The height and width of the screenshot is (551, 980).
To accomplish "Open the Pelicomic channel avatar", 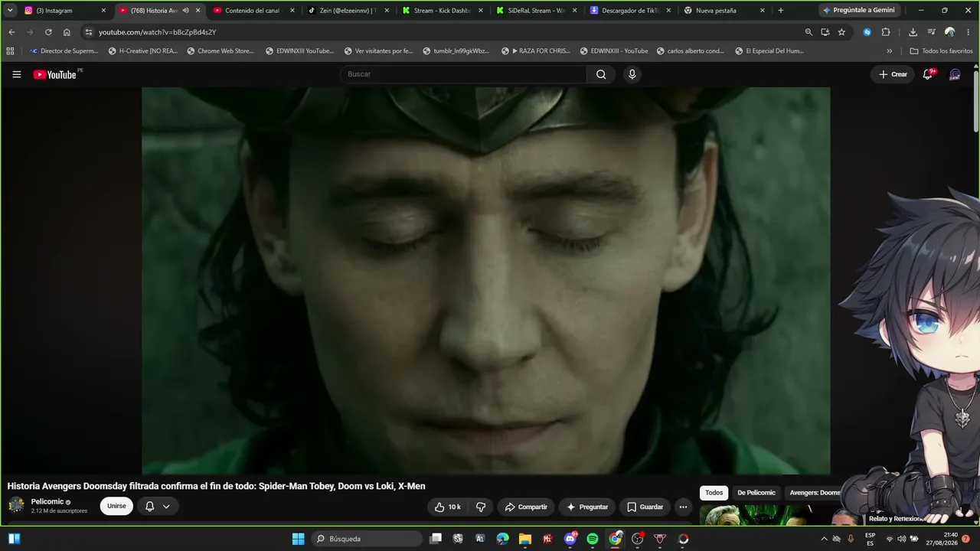I will pyautogui.click(x=16, y=505).
